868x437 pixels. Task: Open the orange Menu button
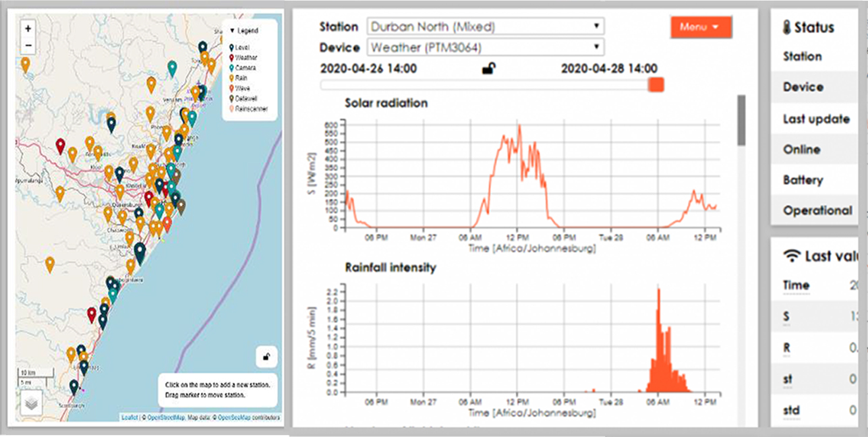(x=700, y=27)
